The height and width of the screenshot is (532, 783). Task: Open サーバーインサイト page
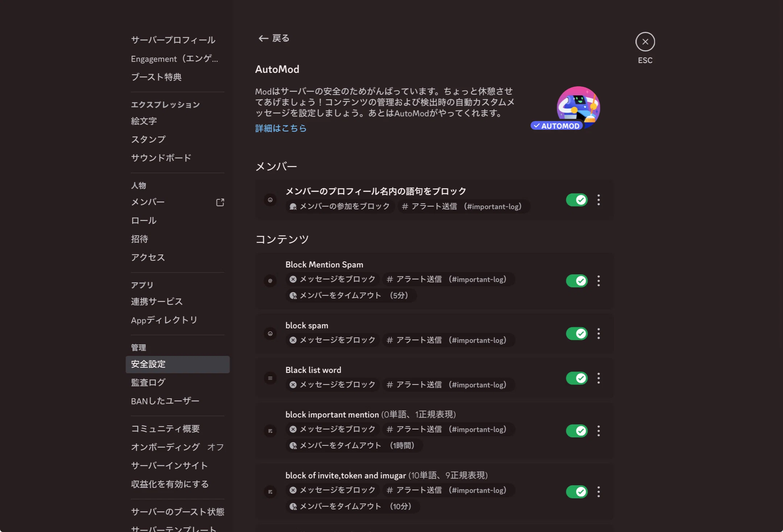coord(178,466)
